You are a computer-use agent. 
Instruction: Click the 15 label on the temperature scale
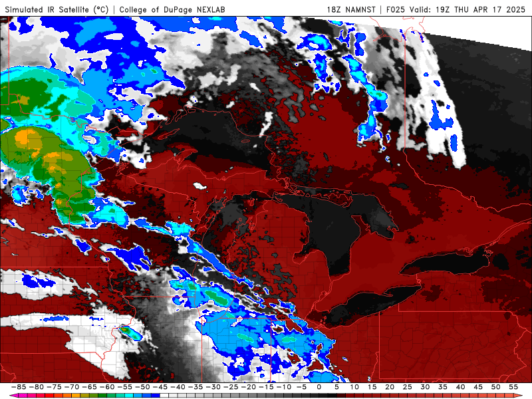[x=372, y=387]
